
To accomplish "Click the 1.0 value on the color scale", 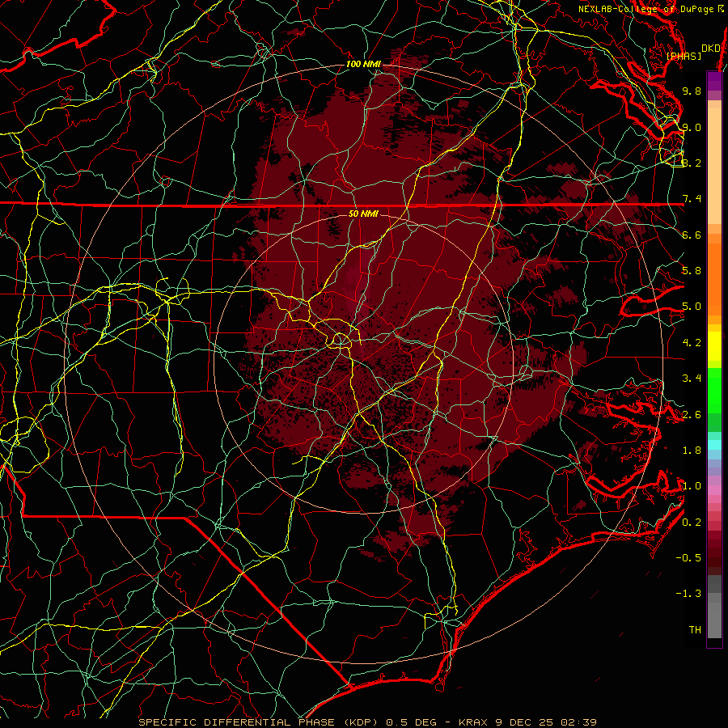I will [692, 486].
